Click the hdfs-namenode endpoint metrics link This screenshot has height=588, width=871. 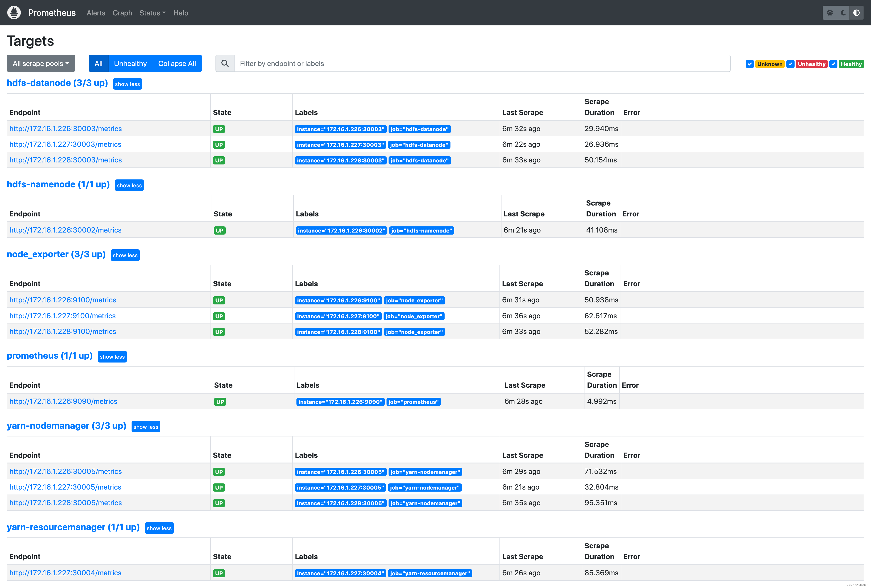tap(66, 230)
